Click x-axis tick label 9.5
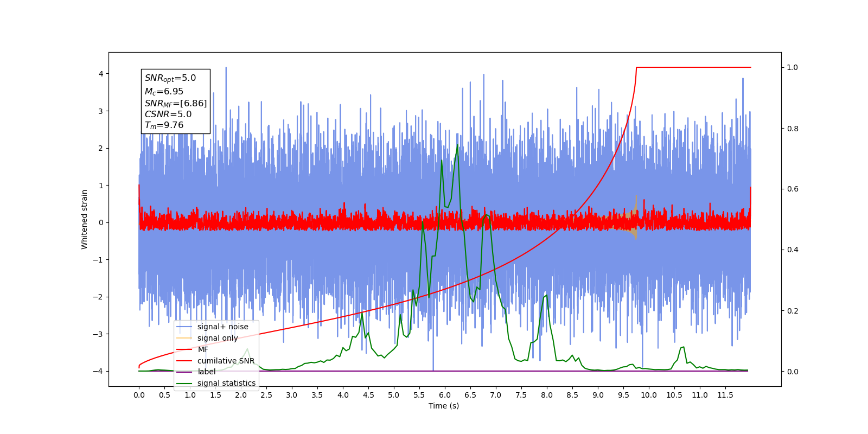This screenshot has height=434, width=868. pos(623,395)
